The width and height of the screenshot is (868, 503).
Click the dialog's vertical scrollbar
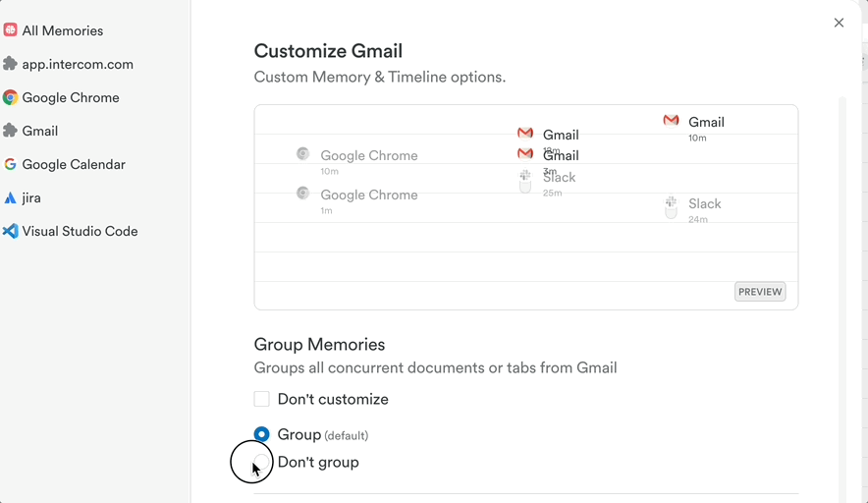[841, 295]
